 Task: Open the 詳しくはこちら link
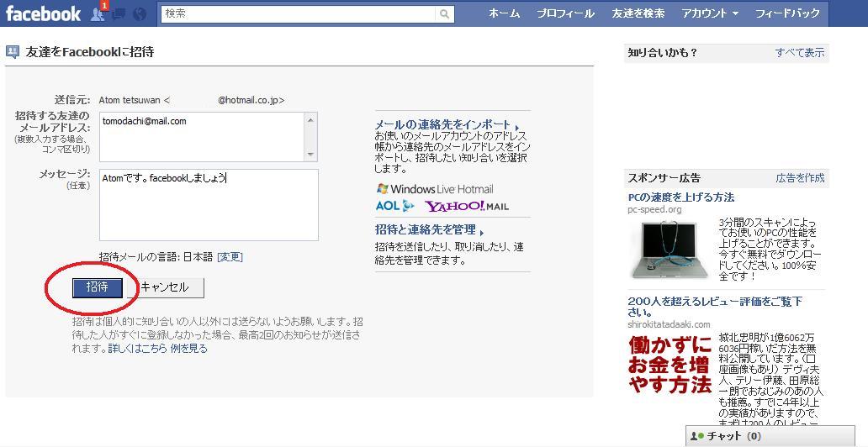pyautogui.click(x=137, y=349)
